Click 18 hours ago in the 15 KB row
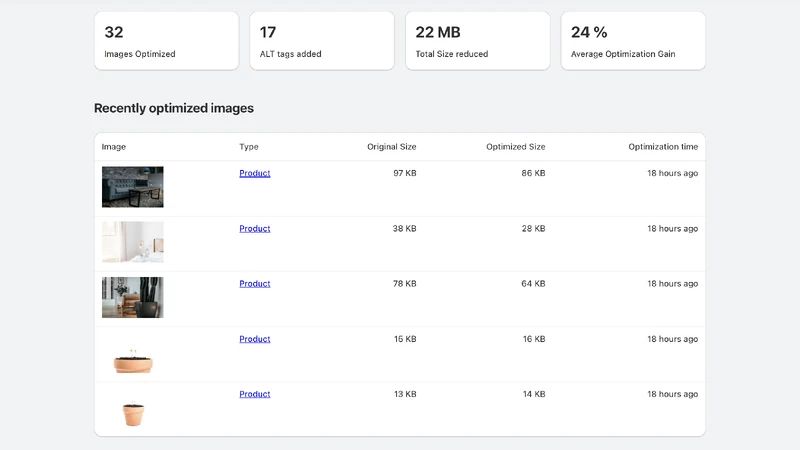 tap(672, 339)
